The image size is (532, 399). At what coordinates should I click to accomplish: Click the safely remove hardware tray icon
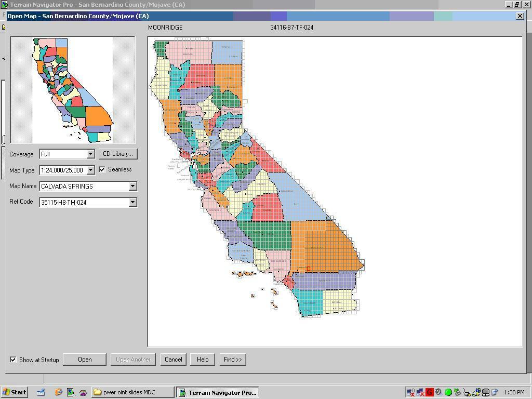[x=457, y=392]
